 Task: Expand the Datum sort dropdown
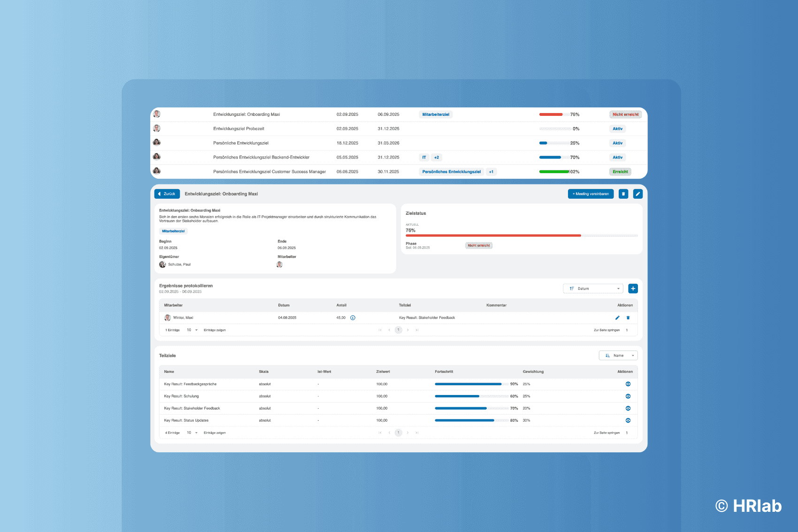point(593,288)
